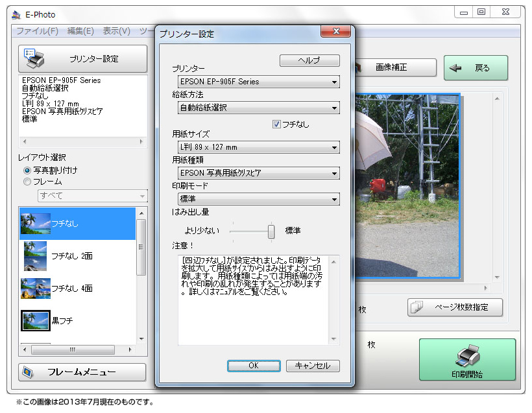Screen dimensions: 532x413
Task: Click the pages icon on ページ枚数指定 button
Action: point(417,307)
